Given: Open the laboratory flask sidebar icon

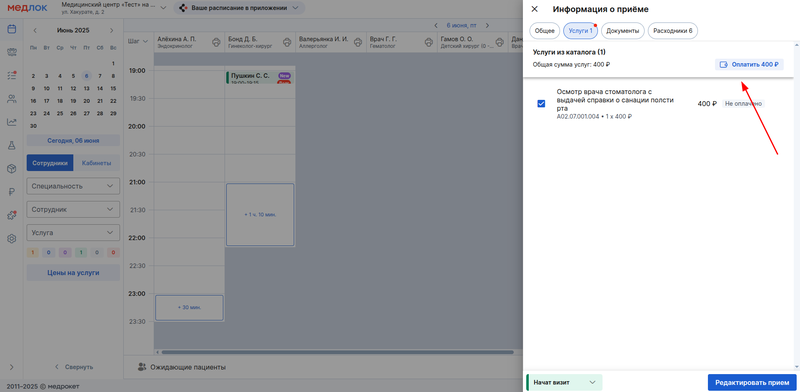Looking at the screenshot, I should tap(11, 145).
